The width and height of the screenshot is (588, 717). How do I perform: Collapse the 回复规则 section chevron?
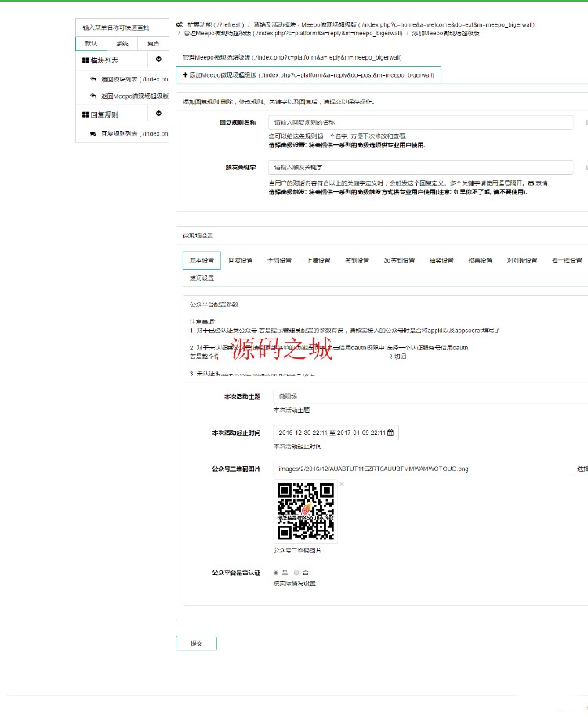point(158,114)
